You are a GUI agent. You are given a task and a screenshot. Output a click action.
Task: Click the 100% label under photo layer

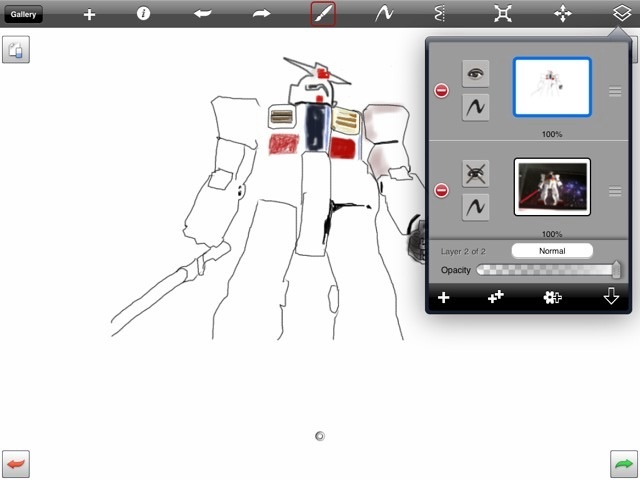click(552, 234)
